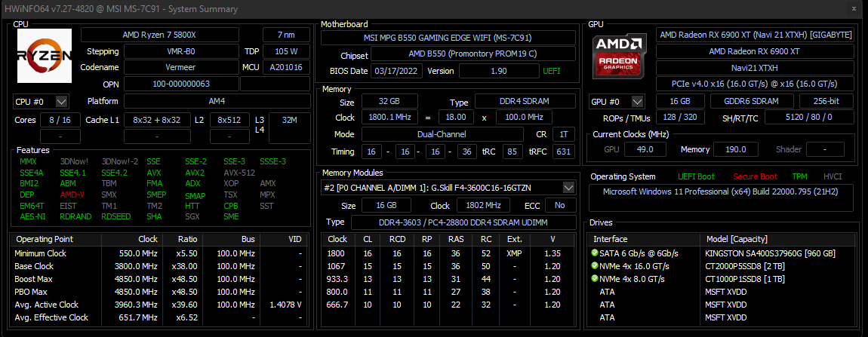Select the PBO Max row
Screen dimensions: 868x337
click(x=159, y=292)
